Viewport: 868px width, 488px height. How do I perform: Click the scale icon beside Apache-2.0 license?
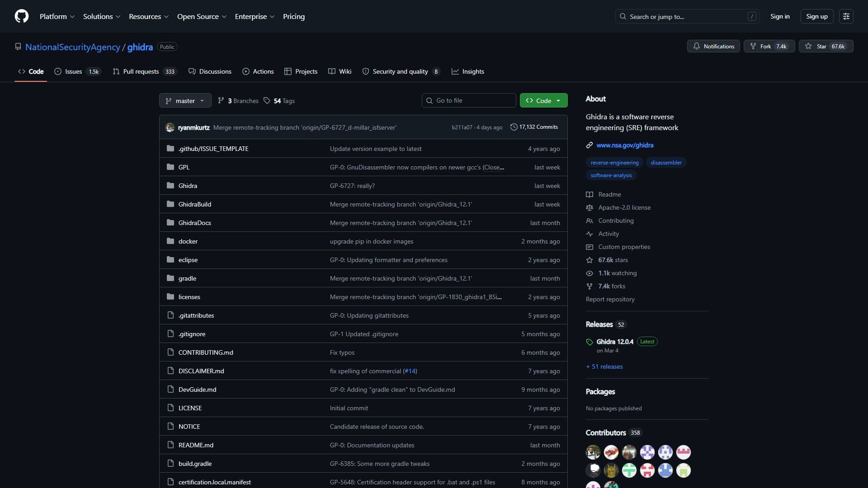point(590,207)
